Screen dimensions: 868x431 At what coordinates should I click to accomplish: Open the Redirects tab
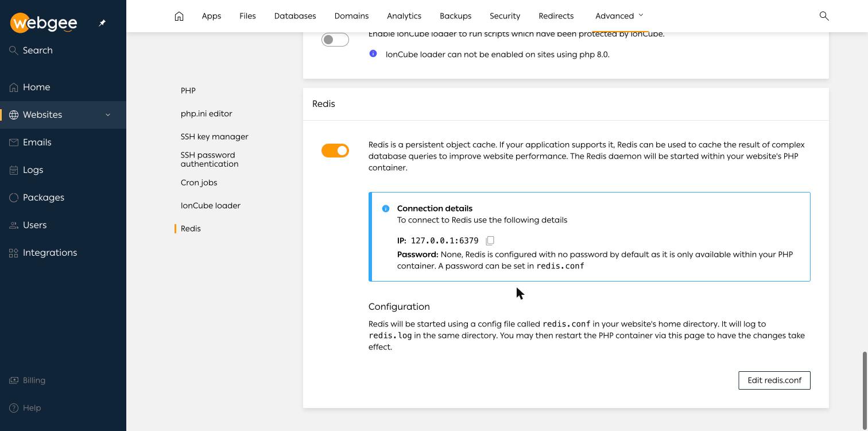point(556,16)
